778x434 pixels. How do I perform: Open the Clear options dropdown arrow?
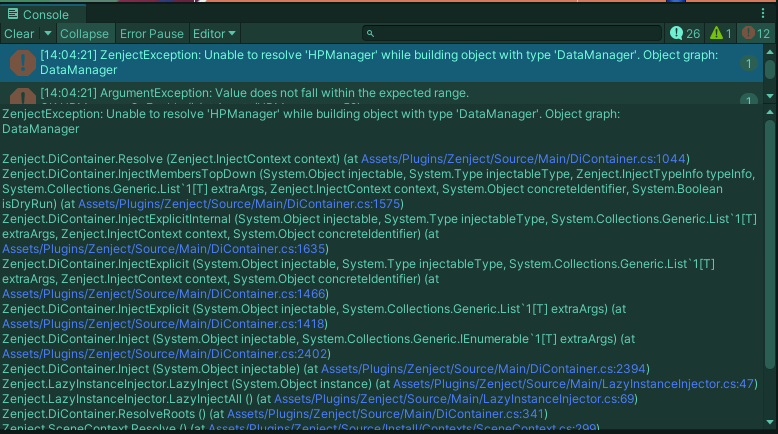tap(48, 34)
